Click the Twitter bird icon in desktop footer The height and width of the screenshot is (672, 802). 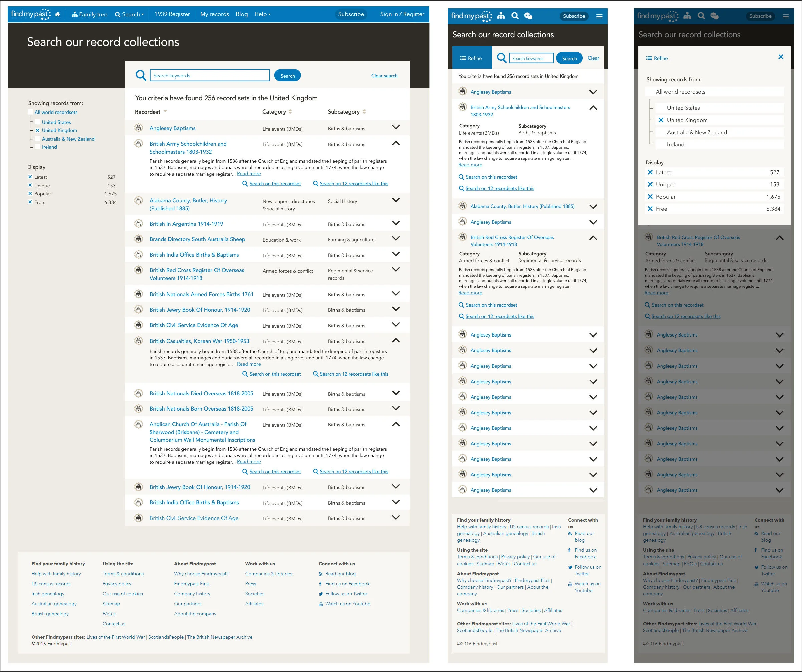[320, 594]
